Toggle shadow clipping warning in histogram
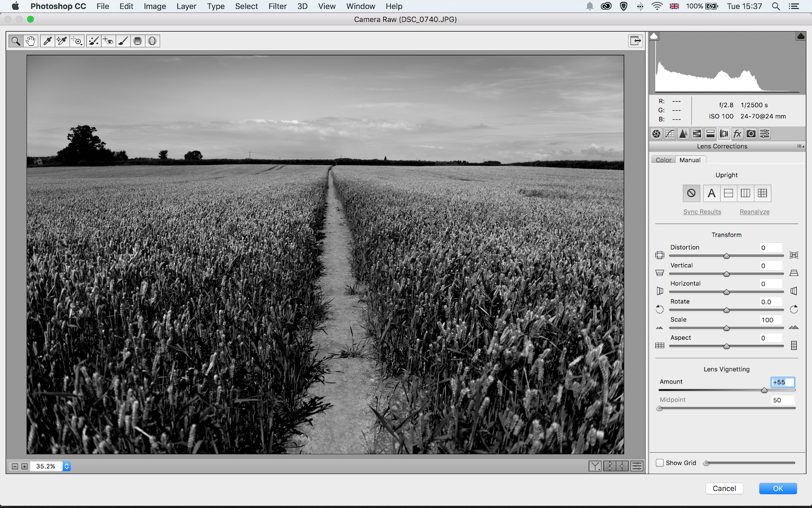Screen dimensions: 812x508 pyautogui.click(x=654, y=36)
